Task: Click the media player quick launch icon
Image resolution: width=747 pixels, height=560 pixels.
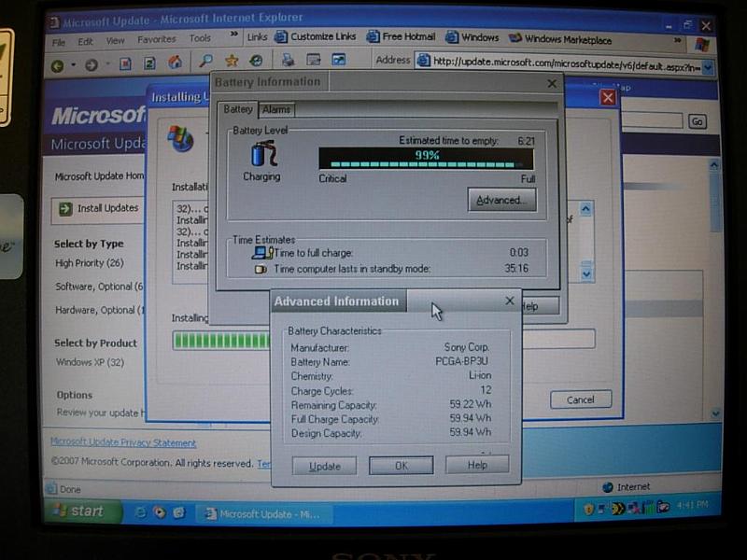Action: (160, 512)
